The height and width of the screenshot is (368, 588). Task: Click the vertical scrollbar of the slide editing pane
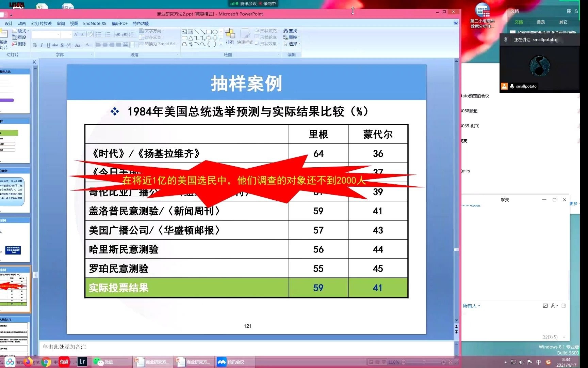456,191
